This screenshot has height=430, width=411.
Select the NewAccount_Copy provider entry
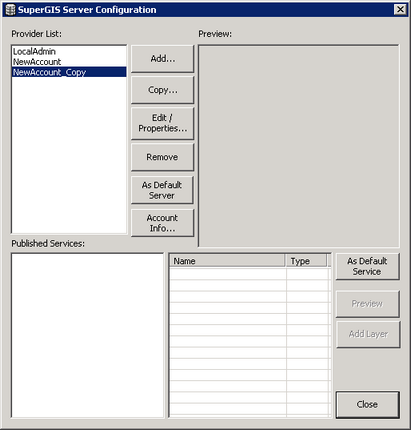pyautogui.click(x=69, y=72)
